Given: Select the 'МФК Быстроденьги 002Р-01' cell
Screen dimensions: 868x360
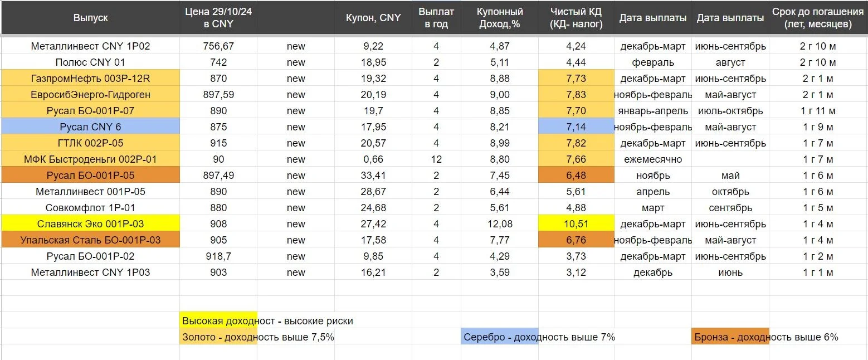Looking at the screenshot, I should click(x=90, y=159).
